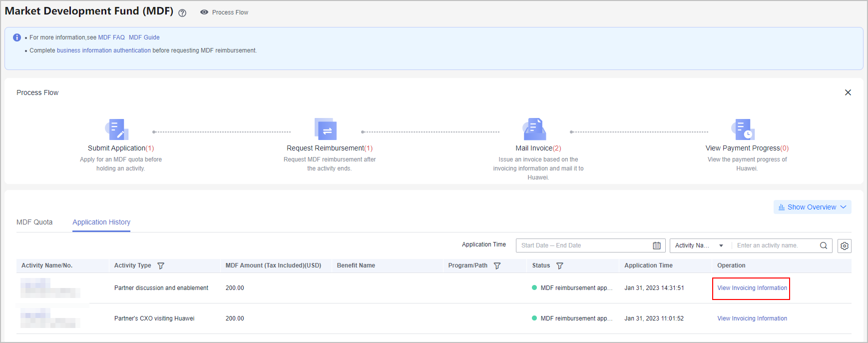Screen dimensions: 868x343
Task: Close the Process Flow panel
Action: (848, 92)
